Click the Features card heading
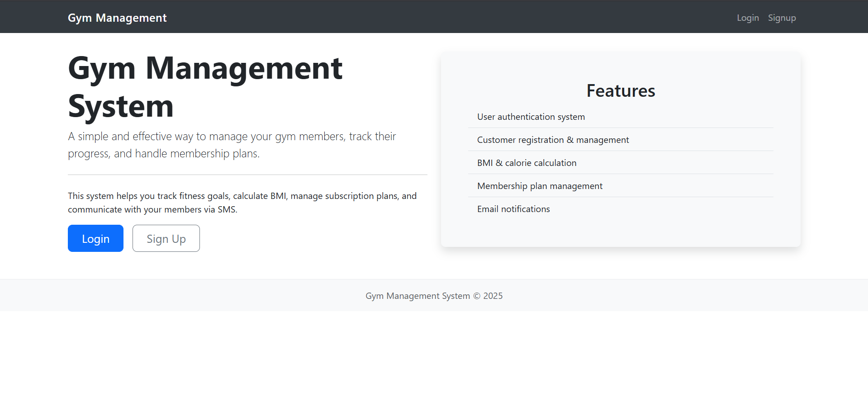The image size is (868, 416). tap(621, 91)
